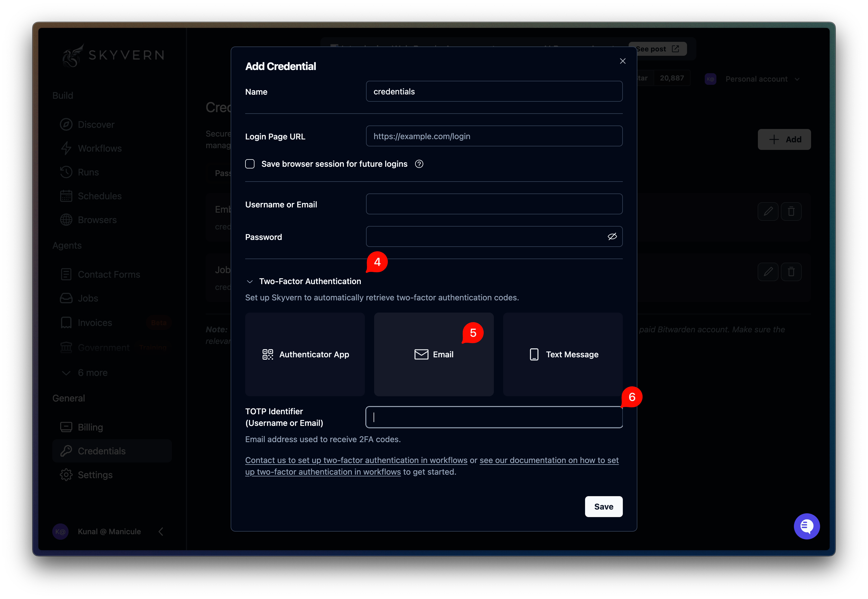Click the Personal account avatar icon
868x599 pixels.
710,79
